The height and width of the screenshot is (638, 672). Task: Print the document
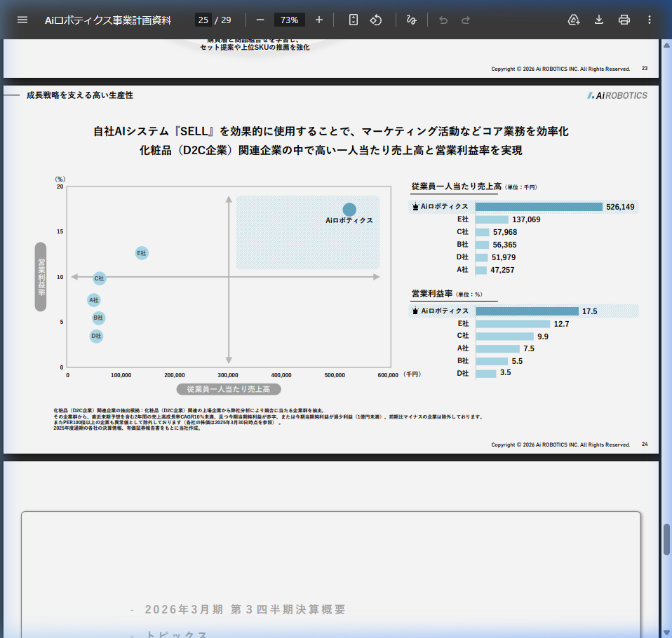click(624, 20)
